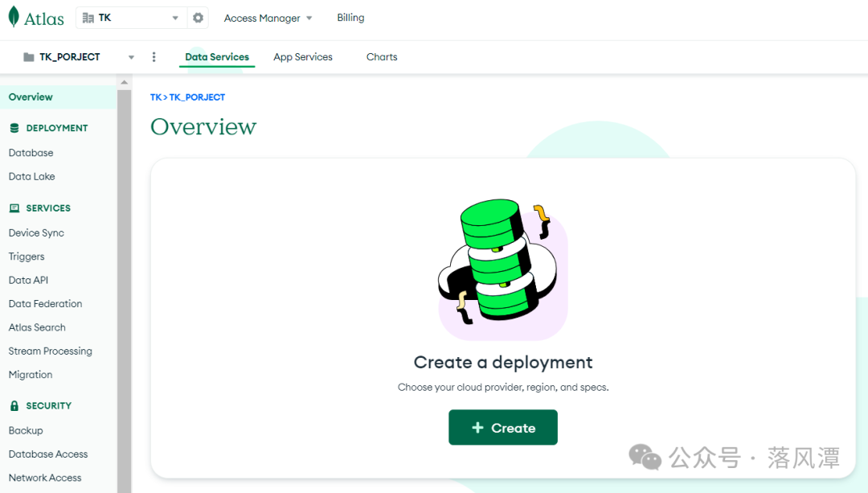The image size is (868, 493).
Task: Open Data Lake in the sidebar
Action: tap(31, 177)
